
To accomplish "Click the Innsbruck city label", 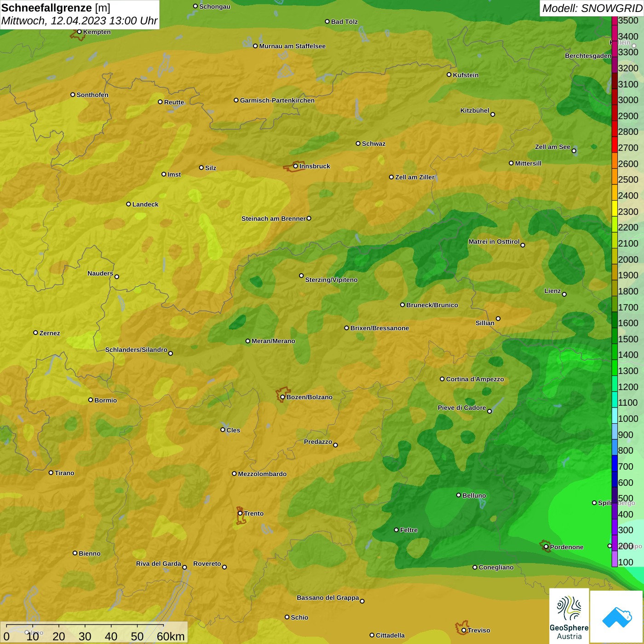I will pos(315,166).
